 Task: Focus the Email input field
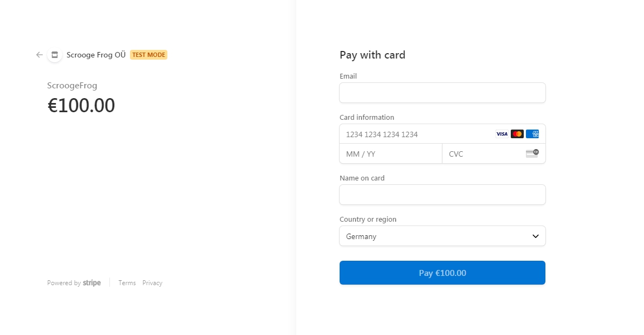[442, 93]
